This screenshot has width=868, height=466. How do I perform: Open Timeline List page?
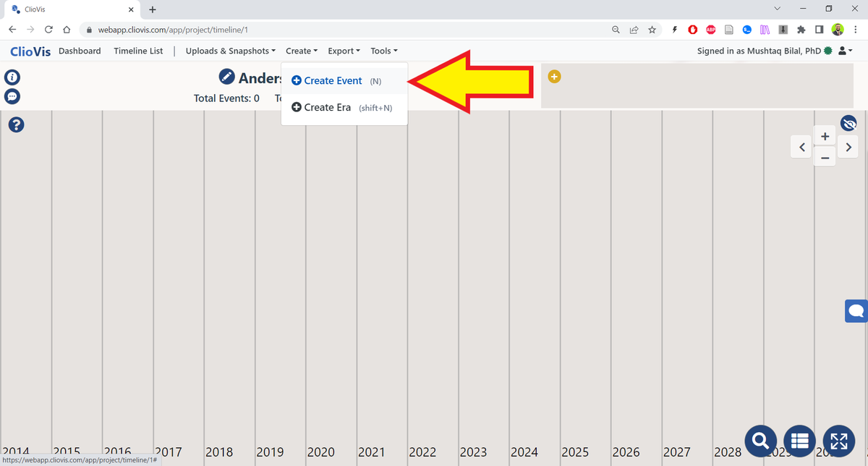(138, 51)
